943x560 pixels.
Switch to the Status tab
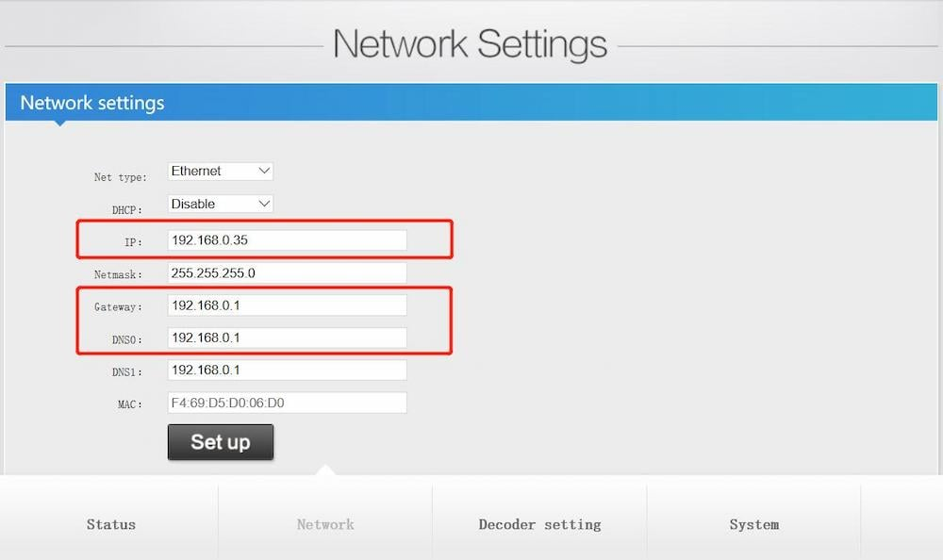point(110,523)
